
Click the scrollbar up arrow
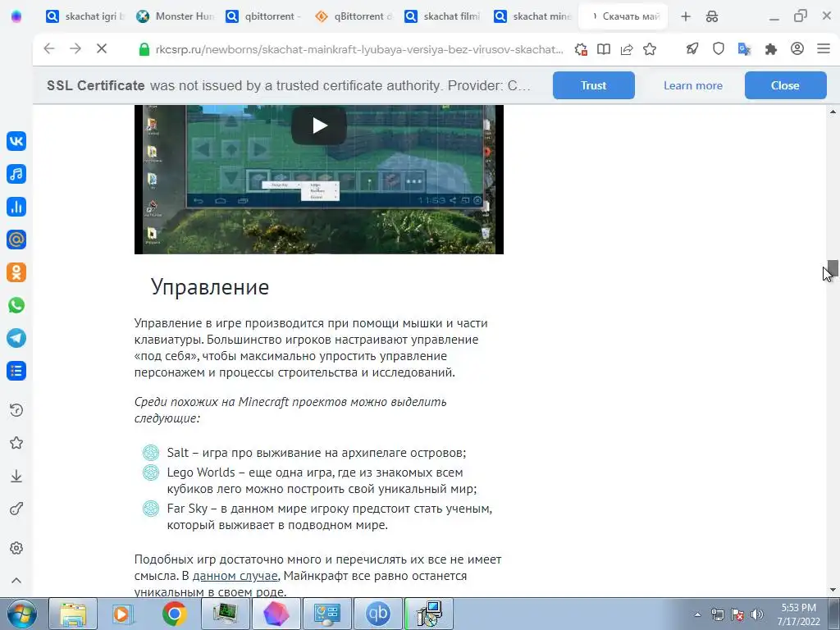tap(833, 112)
